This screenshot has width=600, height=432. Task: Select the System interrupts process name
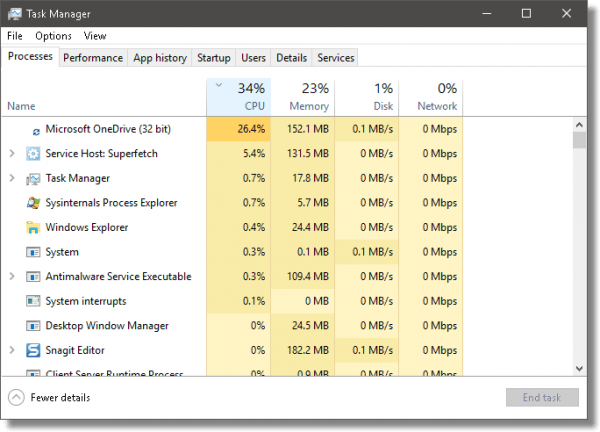coord(86,301)
